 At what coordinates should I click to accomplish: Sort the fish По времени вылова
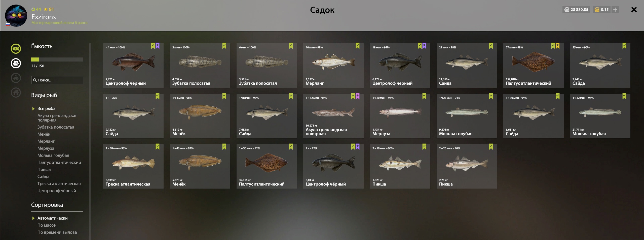(57, 232)
